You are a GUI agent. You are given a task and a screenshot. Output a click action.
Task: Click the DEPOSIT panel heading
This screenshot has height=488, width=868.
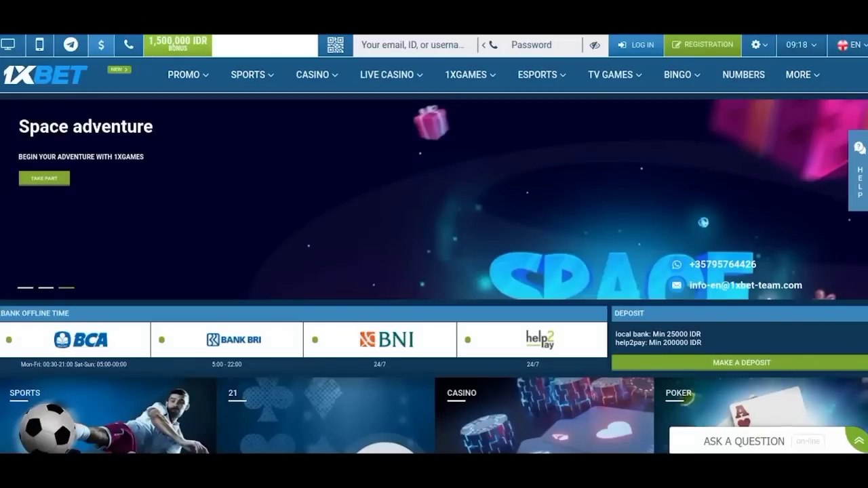point(629,313)
